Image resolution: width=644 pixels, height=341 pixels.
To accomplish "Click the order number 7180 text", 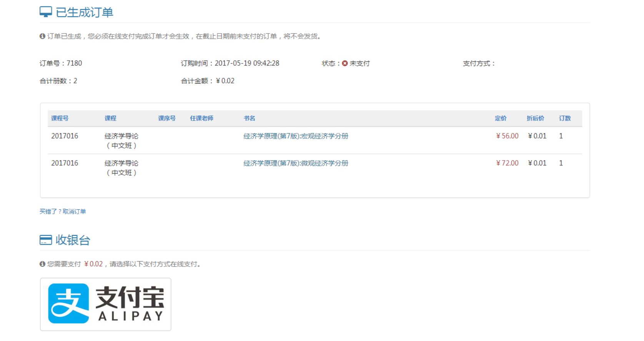I will point(74,63).
